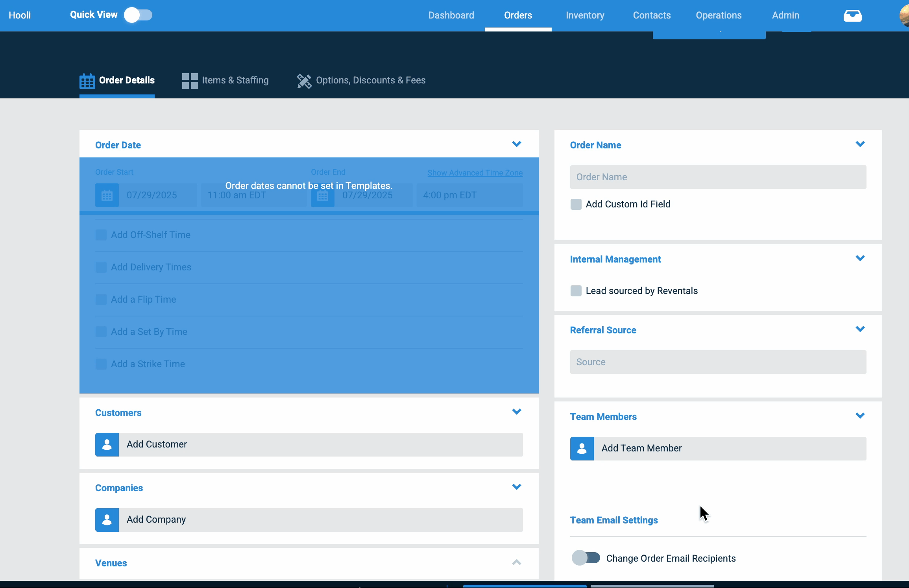Viewport: 909px width, 588px height.
Task: Switch to the Order Details tab
Action: tap(117, 81)
